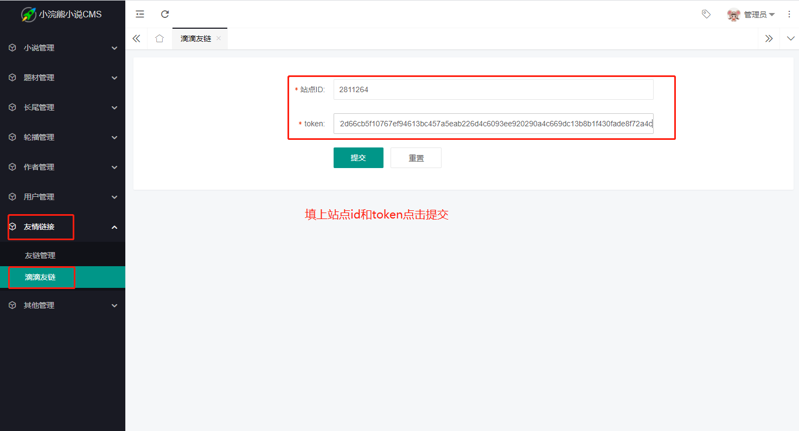Viewport: 799px width, 431px height.
Task: Expand the 用户管理 menu chevron
Action: [x=114, y=197]
